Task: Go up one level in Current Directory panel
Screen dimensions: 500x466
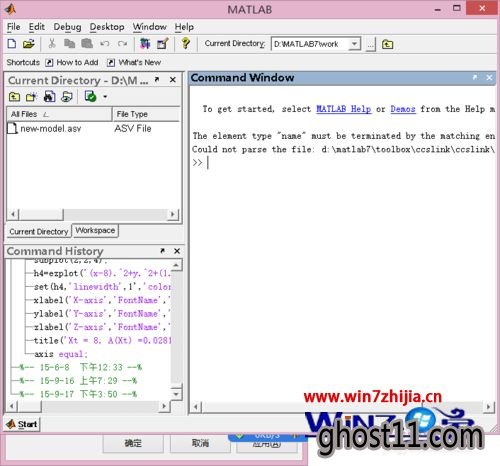Action: [x=14, y=97]
